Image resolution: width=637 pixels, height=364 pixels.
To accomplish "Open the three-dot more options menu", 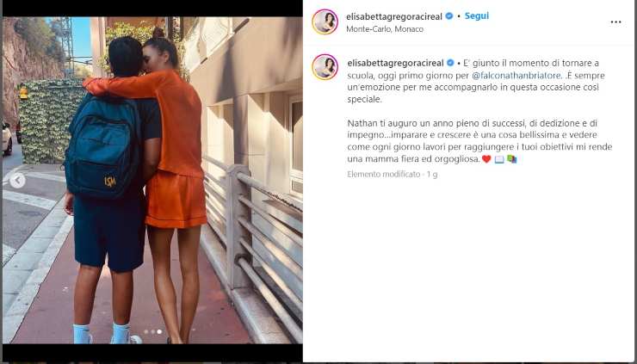I will (x=615, y=22).
